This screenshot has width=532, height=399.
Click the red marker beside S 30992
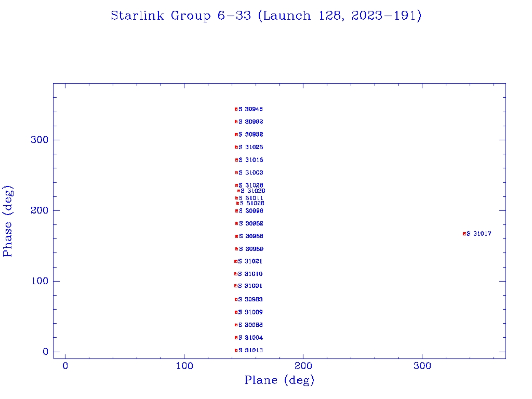[236, 122]
